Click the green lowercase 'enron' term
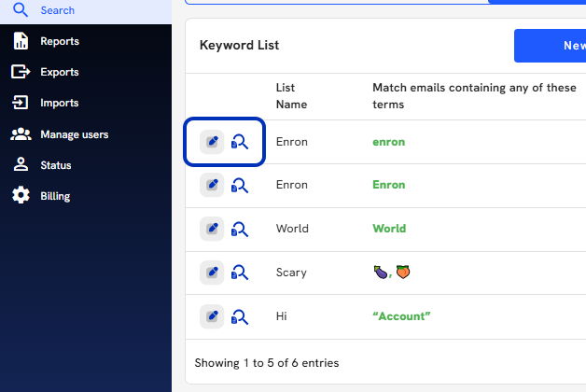The height and width of the screenshot is (392, 586). [x=389, y=142]
